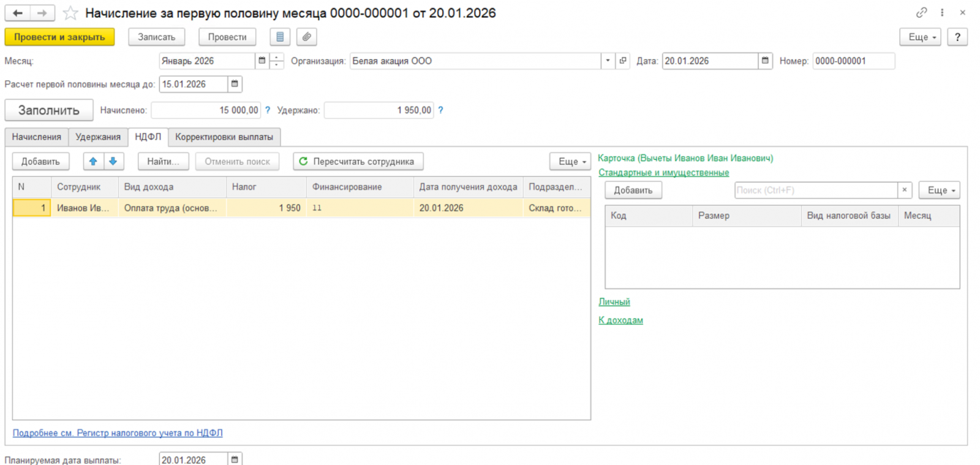Copy document link using chain icon
The width and height of the screenshot is (980, 465).
[921, 12]
